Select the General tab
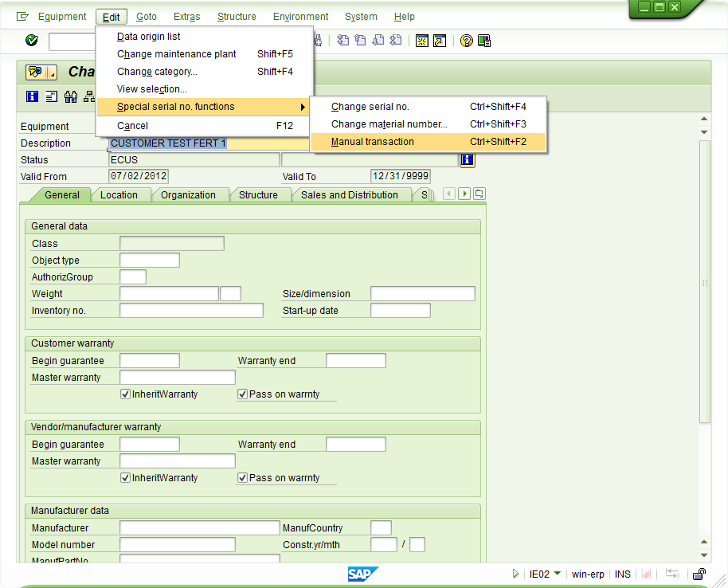 click(x=62, y=195)
